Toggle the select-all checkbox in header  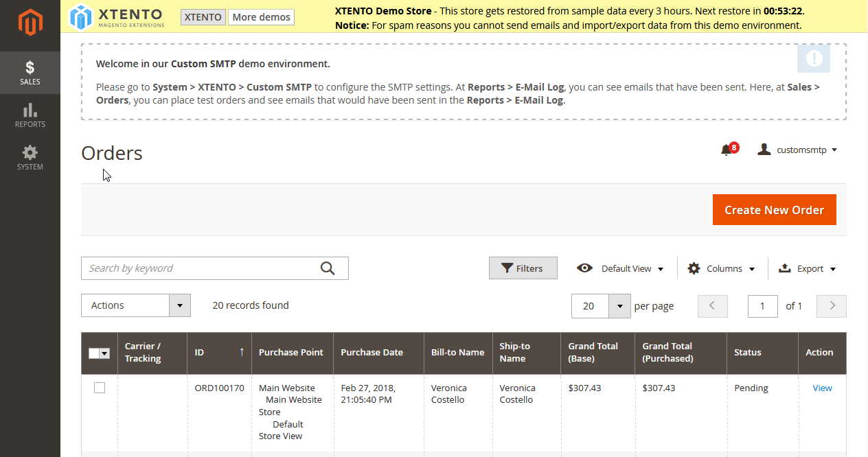coord(94,353)
